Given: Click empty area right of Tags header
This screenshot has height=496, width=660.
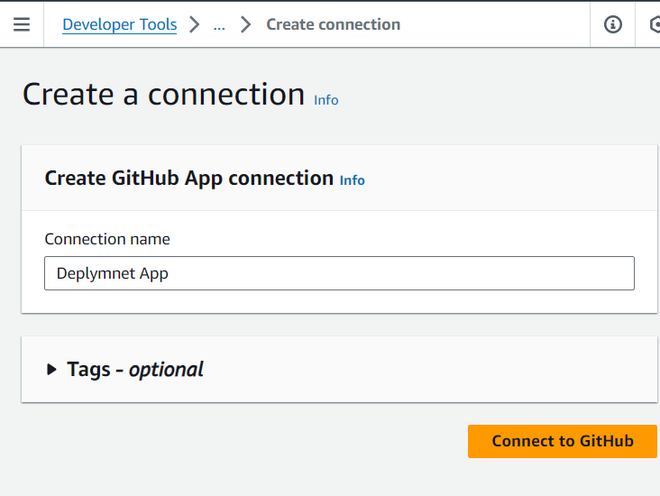Looking at the screenshot, I should 430,370.
